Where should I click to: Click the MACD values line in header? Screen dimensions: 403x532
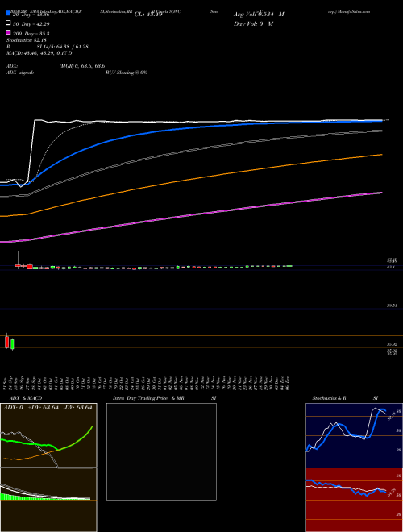[x=39, y=53]
